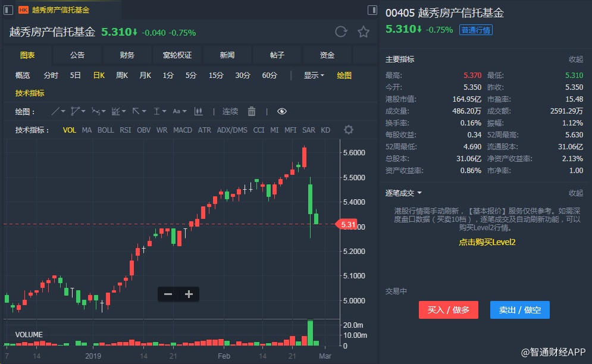Expand the 显示 display dropdown
Image resolution: width=592 pixels, height=364 pixels.
click(x=314, y=76)
